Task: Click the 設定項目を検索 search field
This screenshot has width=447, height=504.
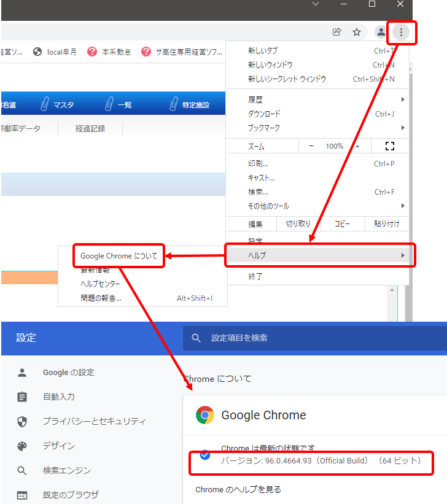Action: (307, 338)
